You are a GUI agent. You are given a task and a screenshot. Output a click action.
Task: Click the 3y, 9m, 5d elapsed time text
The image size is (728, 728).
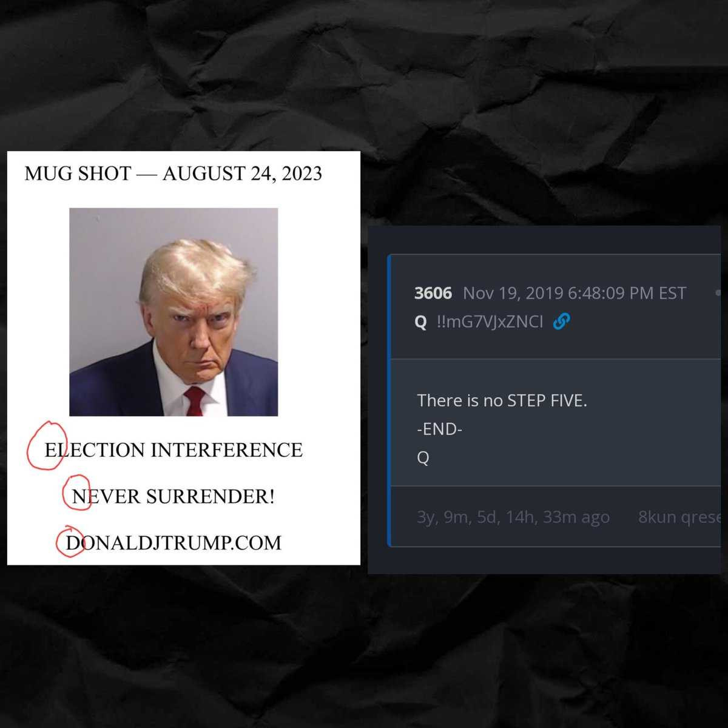coord(513,517)
